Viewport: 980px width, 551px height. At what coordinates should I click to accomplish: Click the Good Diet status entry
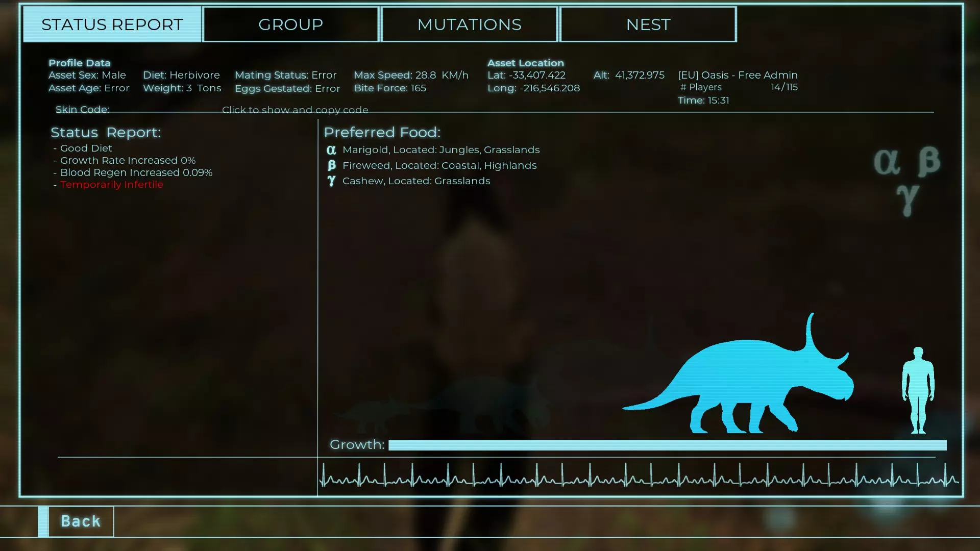point(86,148)
